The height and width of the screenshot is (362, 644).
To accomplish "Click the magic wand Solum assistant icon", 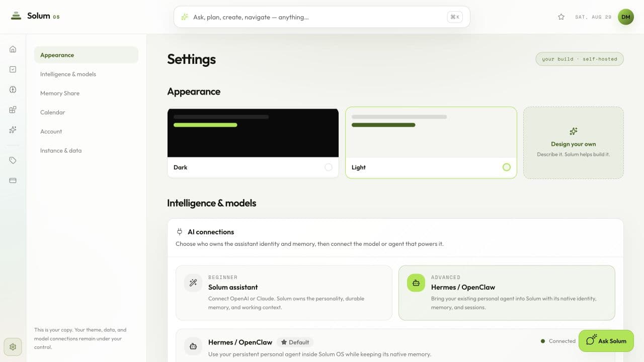I will click(x=193, y=283).
